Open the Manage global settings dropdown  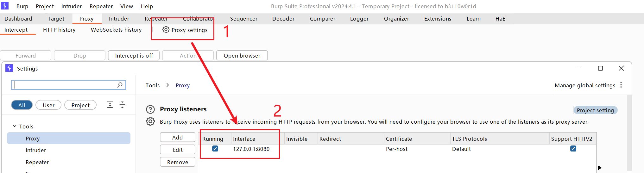(x=585, y=85)
